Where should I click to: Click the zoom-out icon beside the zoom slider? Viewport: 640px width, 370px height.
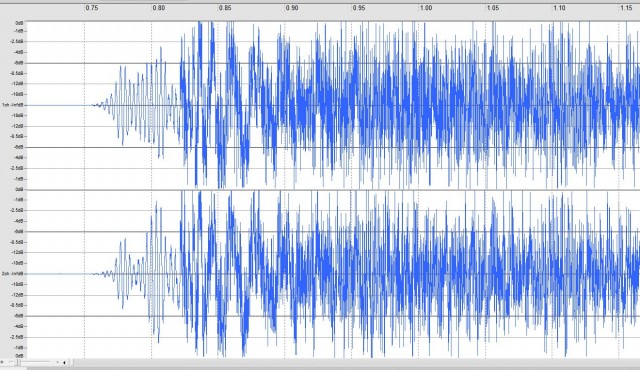pos(10,362)
